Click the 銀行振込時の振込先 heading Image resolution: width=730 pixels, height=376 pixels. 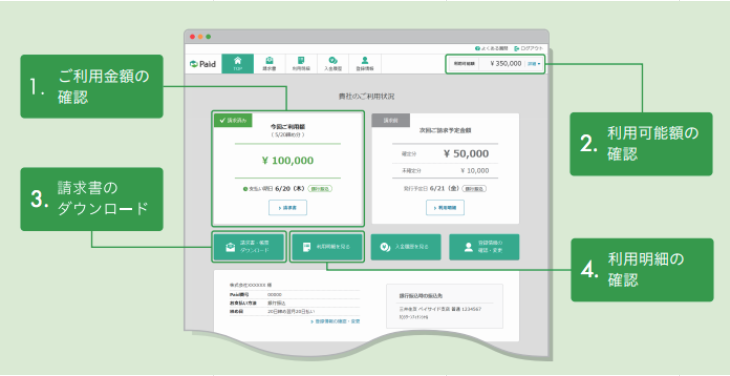tap(420, 295)
